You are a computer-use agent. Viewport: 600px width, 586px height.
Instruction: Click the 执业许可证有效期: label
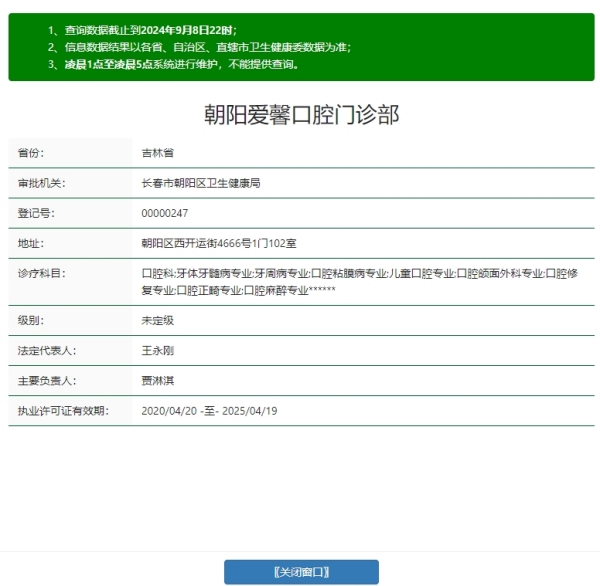pyautogui.click(x=63, y=411)
